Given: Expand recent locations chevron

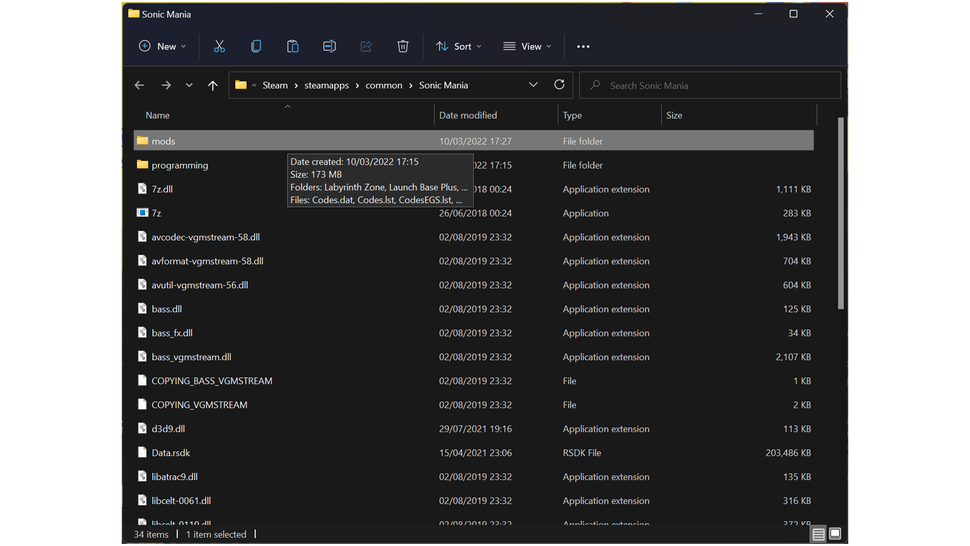Looking at the screenshot, I should coord(189,85).
